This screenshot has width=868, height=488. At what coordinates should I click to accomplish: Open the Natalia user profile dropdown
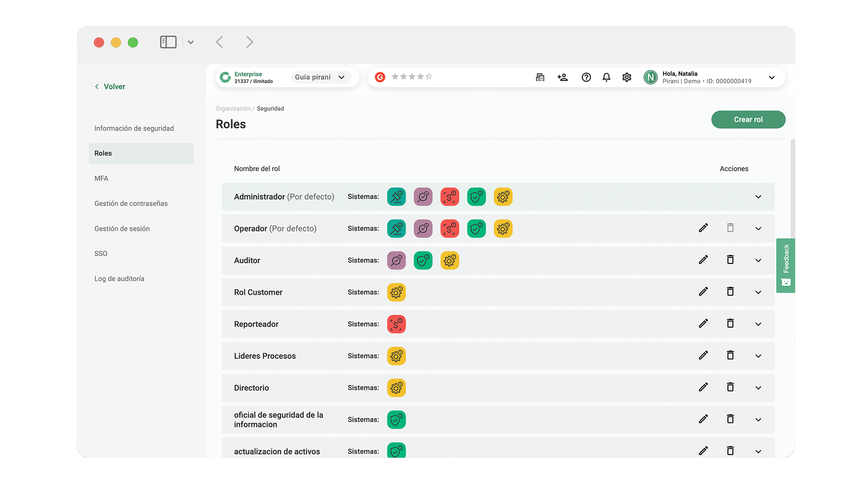771,77
